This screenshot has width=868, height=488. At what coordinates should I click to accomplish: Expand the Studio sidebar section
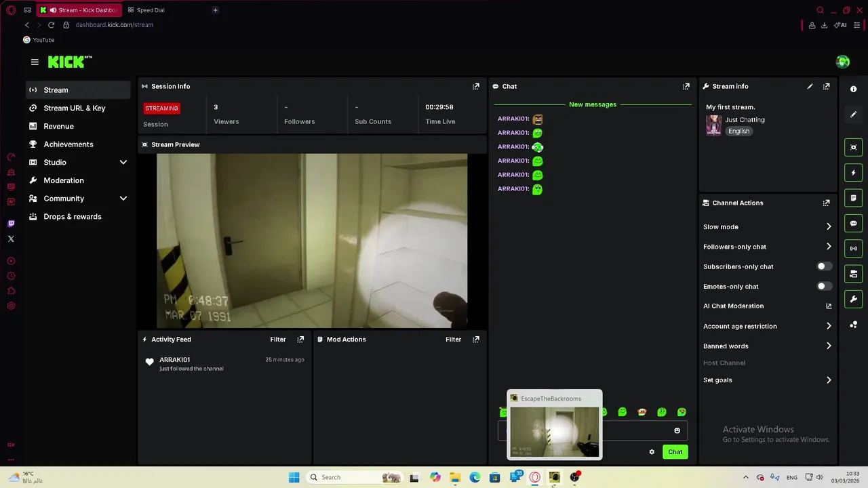pos(123,163)
